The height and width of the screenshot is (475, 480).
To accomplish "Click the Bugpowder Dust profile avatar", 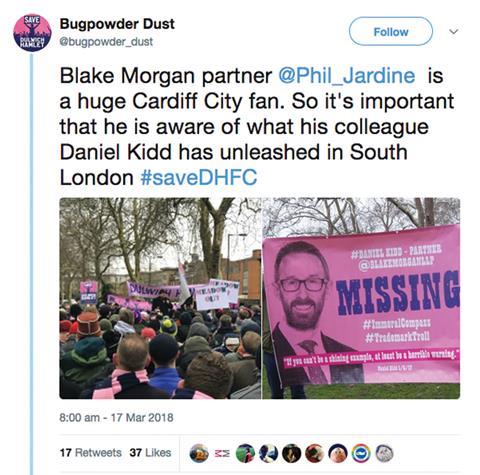I will tap(32, 33).
